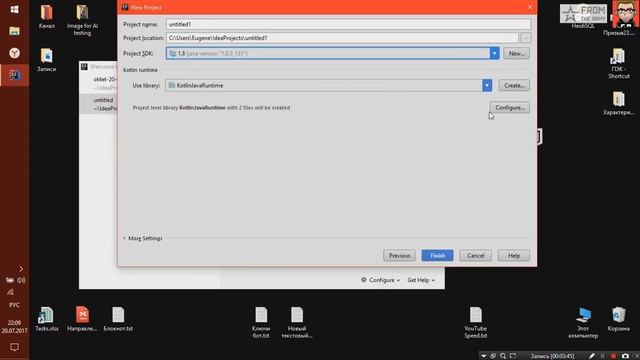Click the Cancel button
Image resolution: width=640 pixels, height=360 pixels.
(476, 256)
